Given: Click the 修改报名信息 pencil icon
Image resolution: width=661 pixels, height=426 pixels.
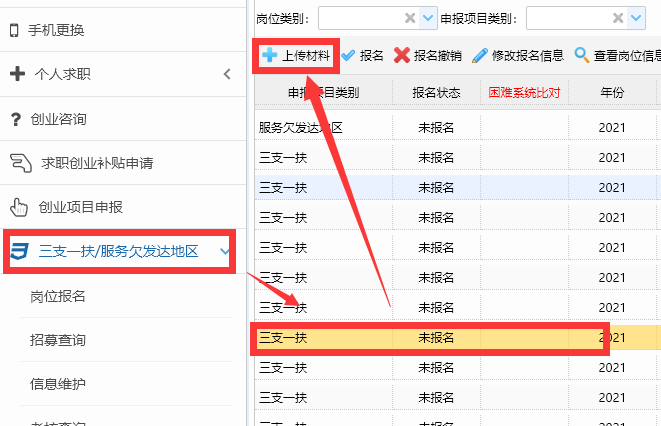Looking at the screenshot, I should pos(480,56).
